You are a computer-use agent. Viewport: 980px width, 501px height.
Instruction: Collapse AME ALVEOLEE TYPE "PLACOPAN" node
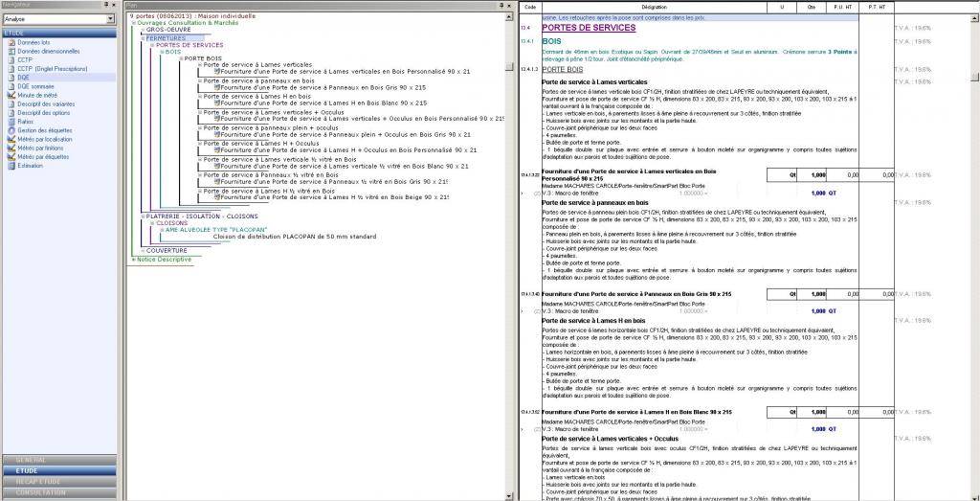tap(162, 230)
